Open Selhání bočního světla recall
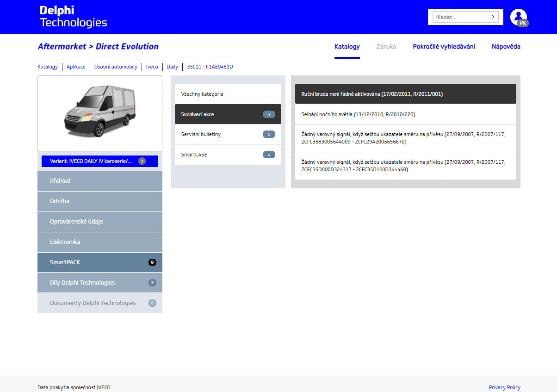Viewport: 557px width, 392px height. 406,114
